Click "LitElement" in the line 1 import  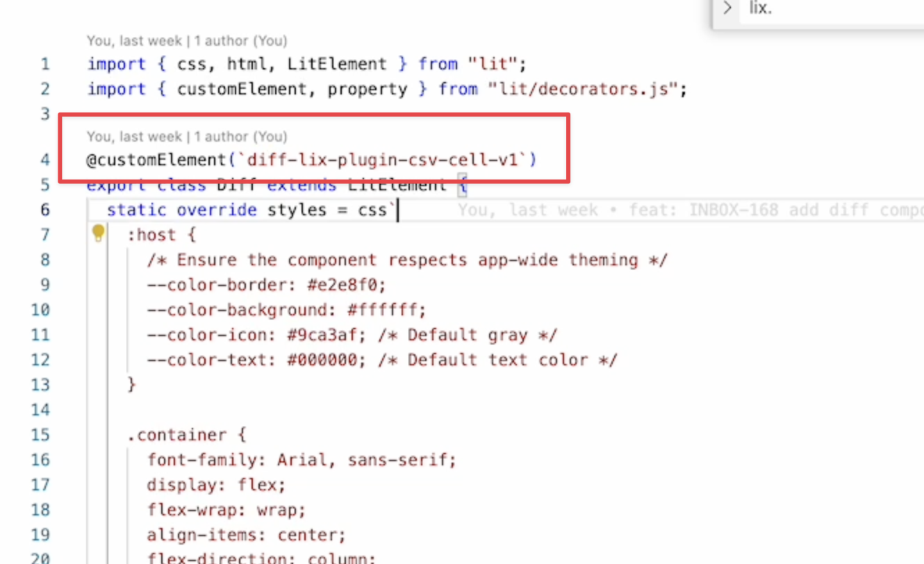[x=337, y=64]
